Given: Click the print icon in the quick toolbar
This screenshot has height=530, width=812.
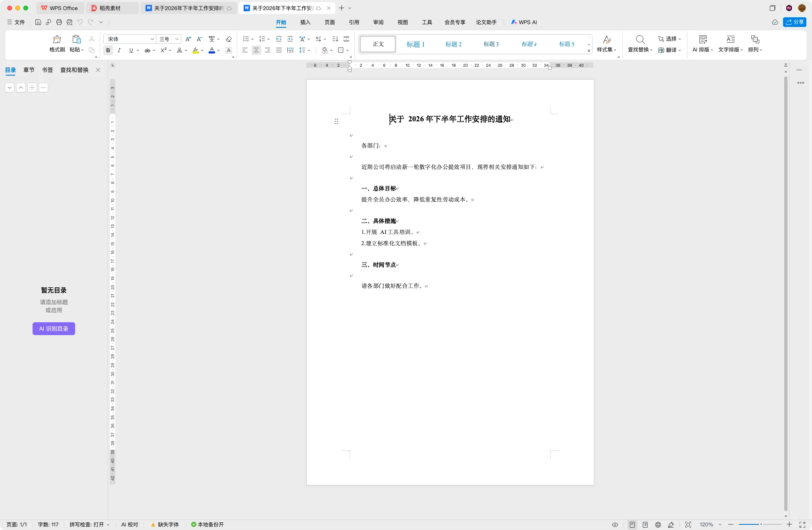Looking at the screenshot, I should pos(59,22).
